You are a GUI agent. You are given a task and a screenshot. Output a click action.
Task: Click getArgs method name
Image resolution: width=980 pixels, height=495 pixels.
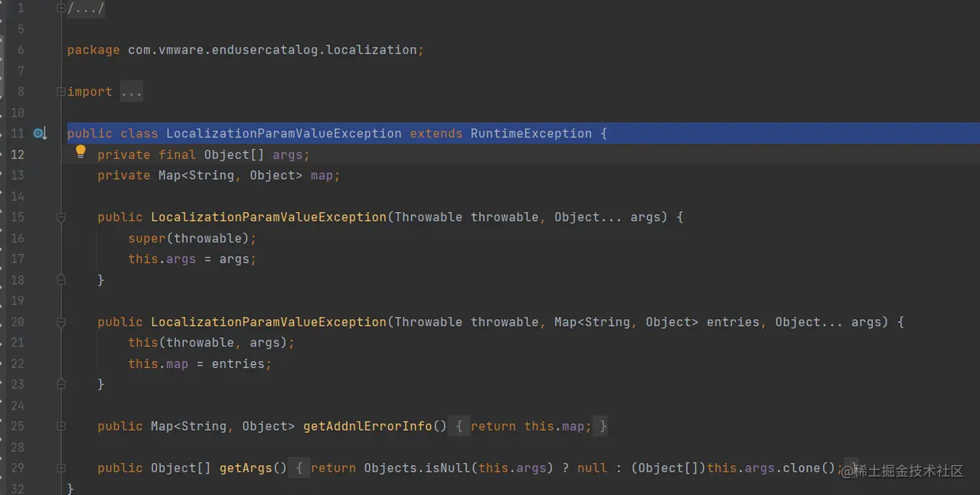246,467
